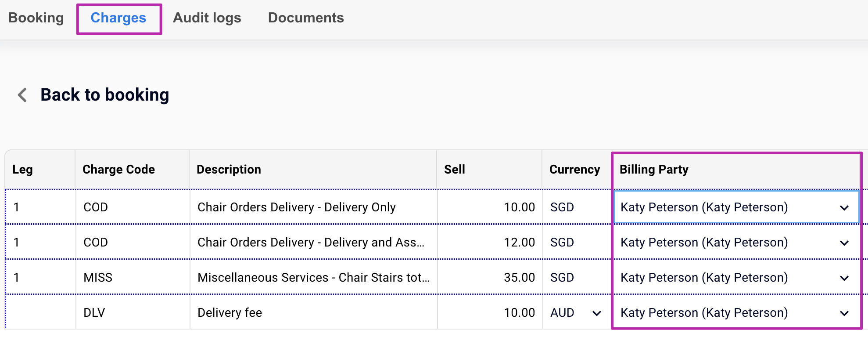Click the Billing Party column header
The width and height of the screenshot is (868, 348).
pos(736,170)
